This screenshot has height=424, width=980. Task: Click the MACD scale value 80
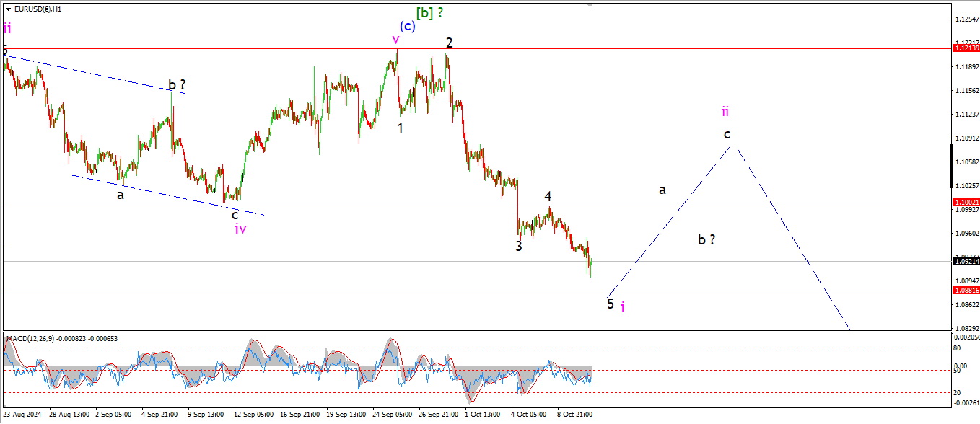(x=958, y=348)
